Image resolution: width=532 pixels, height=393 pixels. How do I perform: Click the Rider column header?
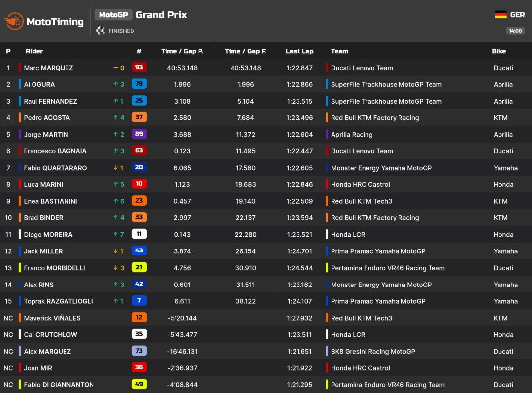[x=34, y=51]
